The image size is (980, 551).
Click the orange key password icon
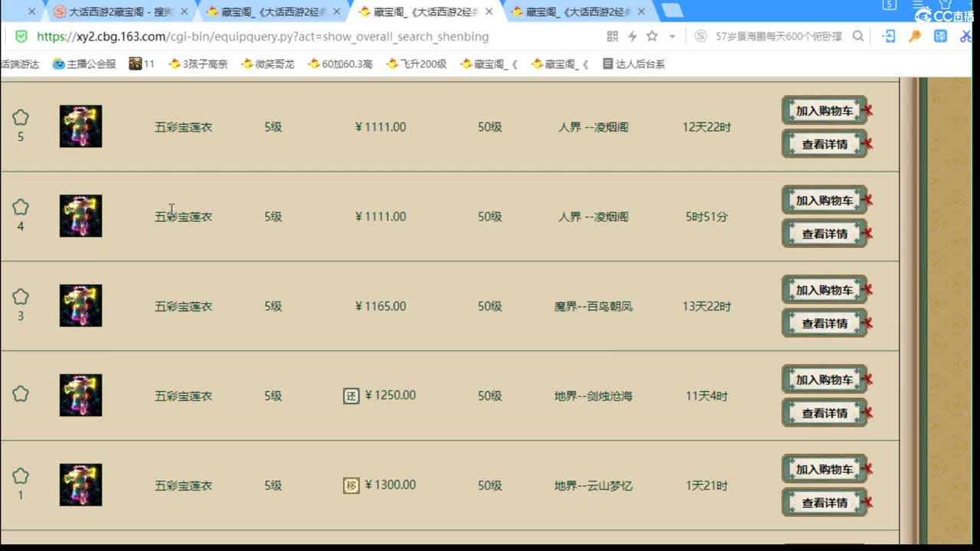915,36
